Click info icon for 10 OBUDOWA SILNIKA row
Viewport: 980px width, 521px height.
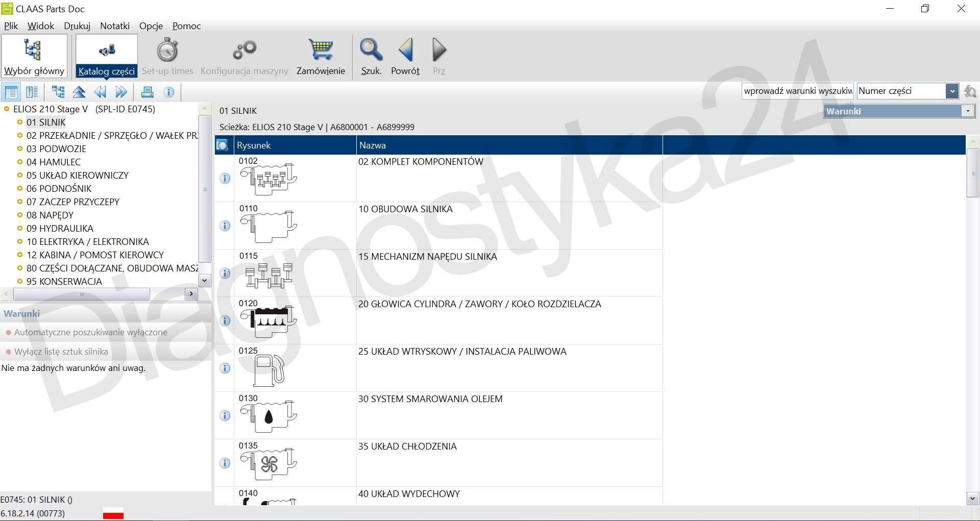click(225, 226)
